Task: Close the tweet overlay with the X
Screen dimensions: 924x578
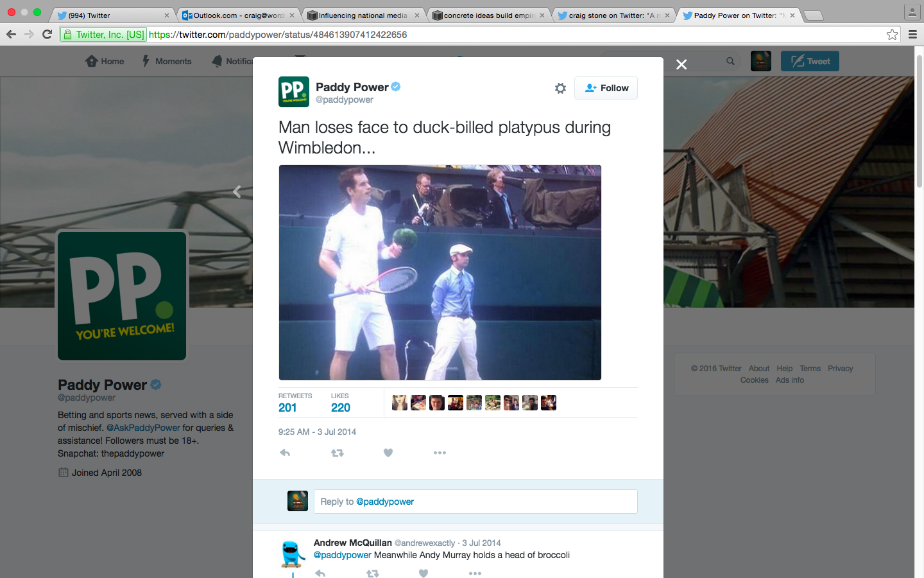Action: pos(681,64)
